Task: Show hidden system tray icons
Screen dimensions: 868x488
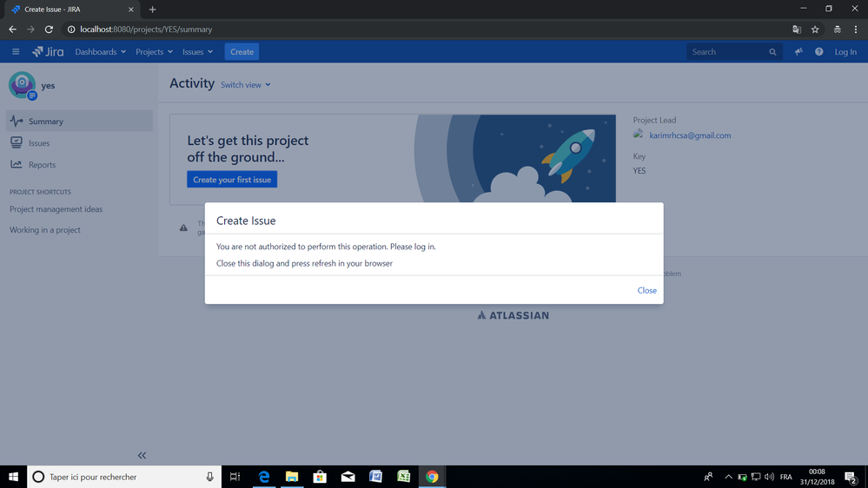Action: [728, 477]
